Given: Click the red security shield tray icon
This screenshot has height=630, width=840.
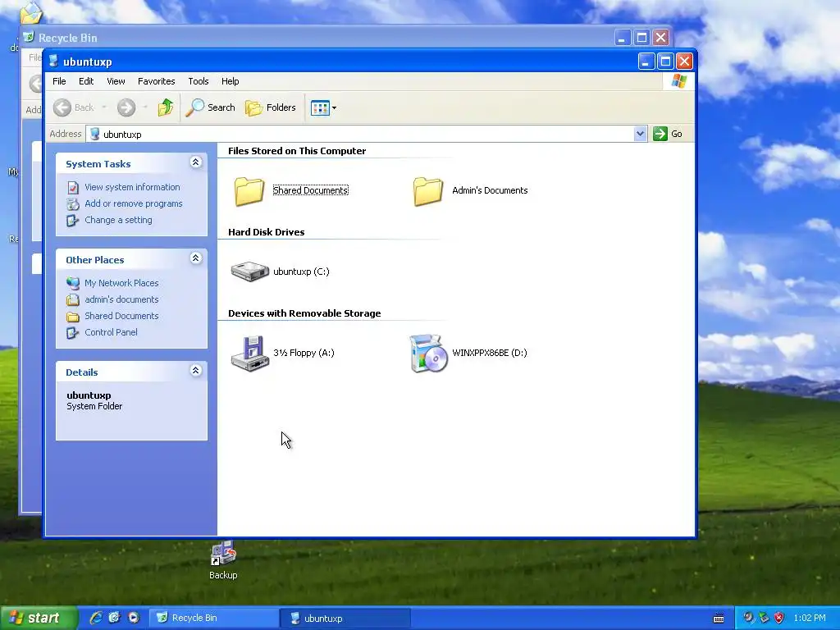Looking at the screenshot, I should tap(779, 618).
